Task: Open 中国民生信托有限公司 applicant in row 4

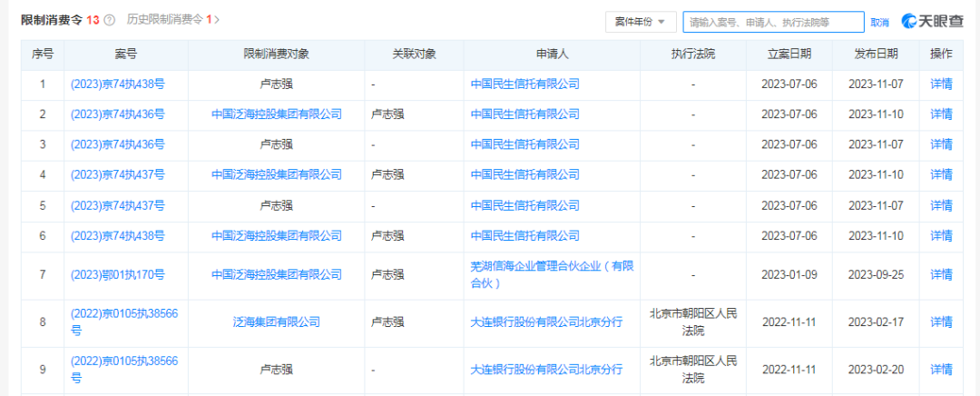Action: (525, 174)
